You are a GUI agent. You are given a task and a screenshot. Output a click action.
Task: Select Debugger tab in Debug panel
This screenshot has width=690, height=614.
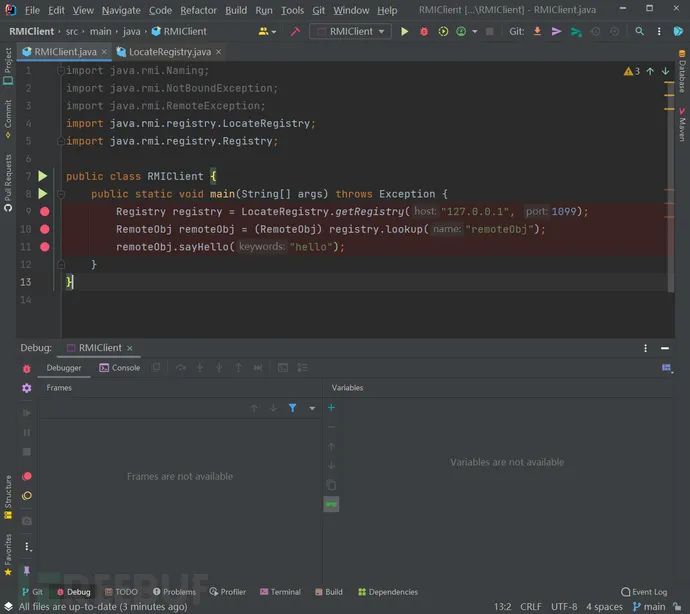click(64, 368)
